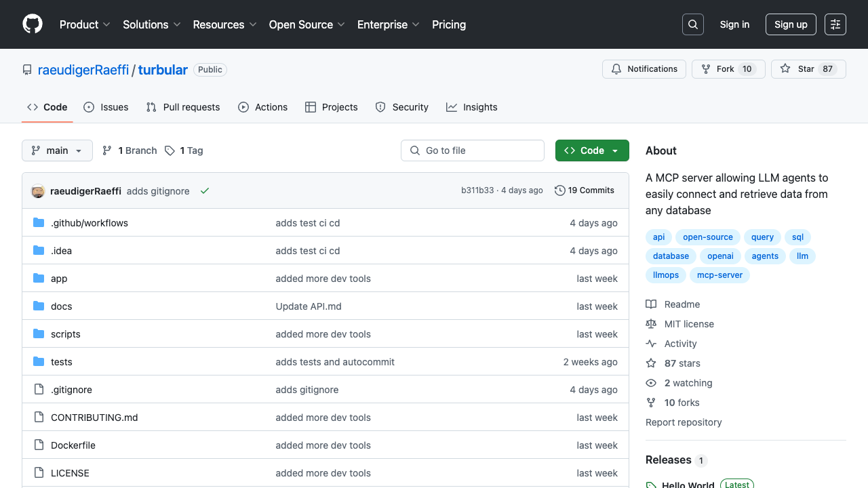Click the database topic tag

[671, 256]
